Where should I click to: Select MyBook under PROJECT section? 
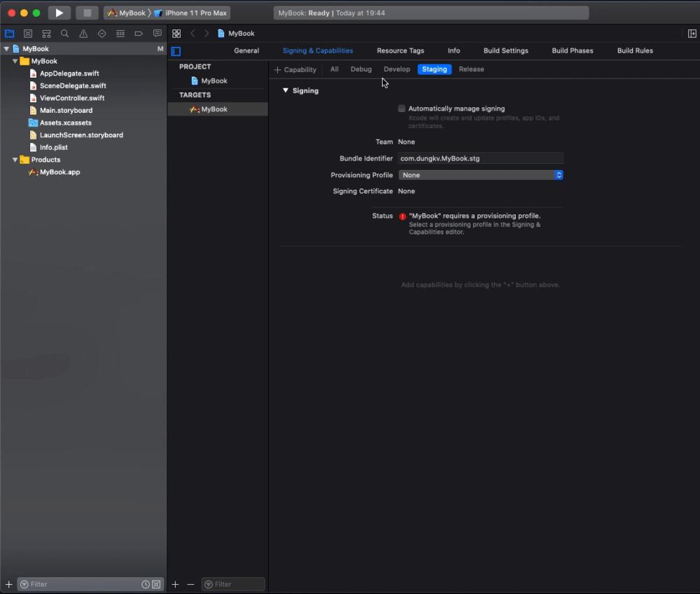click(213, 81)
